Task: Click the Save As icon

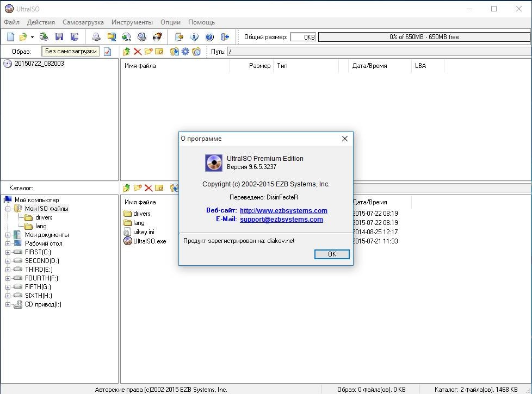Action: (x=75, y=36)
